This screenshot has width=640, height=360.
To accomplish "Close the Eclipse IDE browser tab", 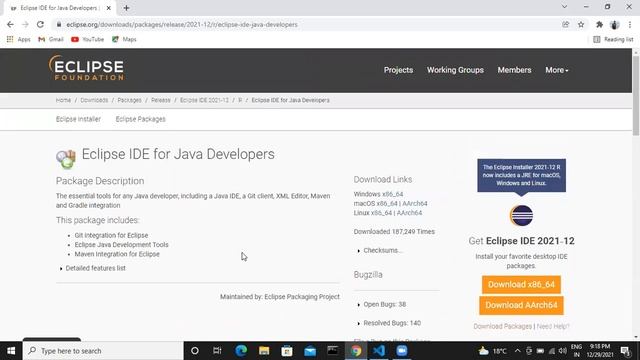I will (x=109, y=8).
